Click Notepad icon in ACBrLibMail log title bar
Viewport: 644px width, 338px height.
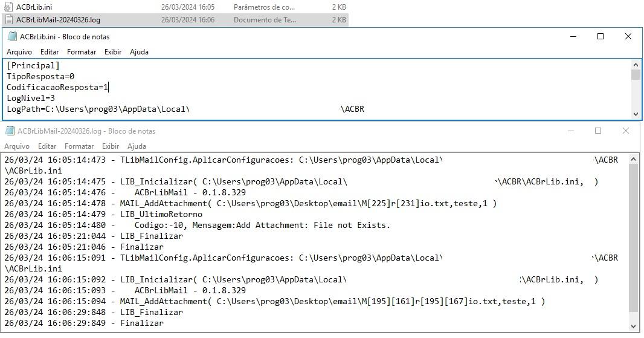(10, 131)
